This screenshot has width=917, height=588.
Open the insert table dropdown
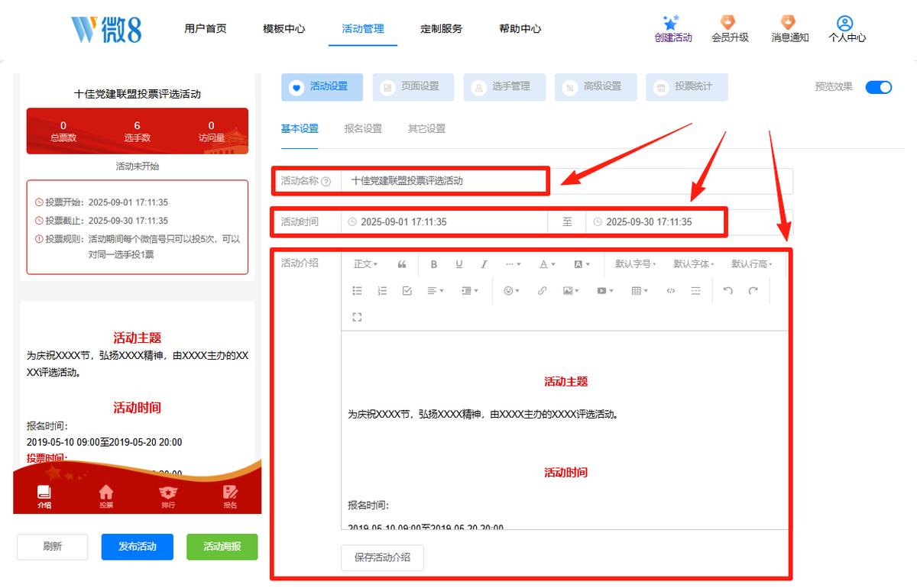[x=640, y=291]
